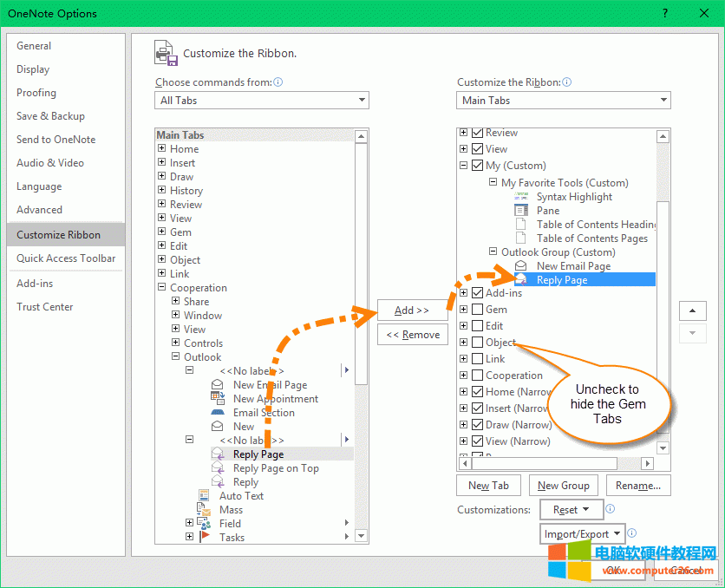
Task: Click the Email Section icon
Action: pos(218,412)
